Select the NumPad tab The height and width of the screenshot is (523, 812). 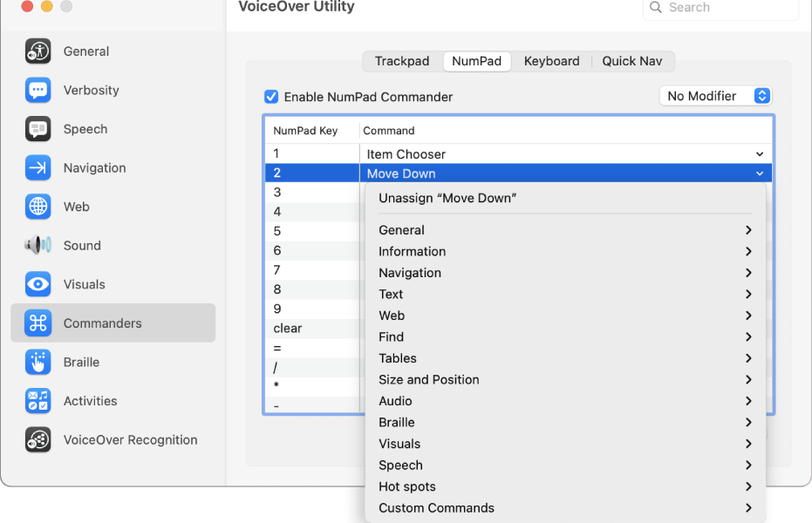[x=476, y=61]
